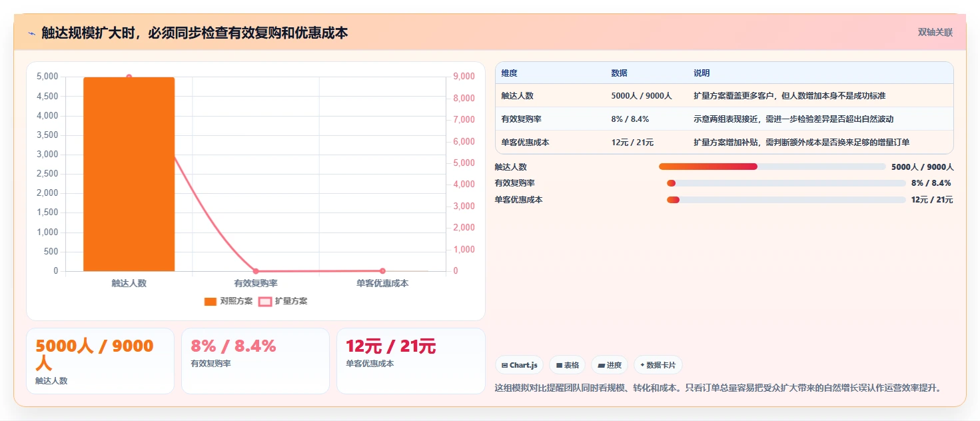Click the 触达人数 progress bar

[772, 167]
